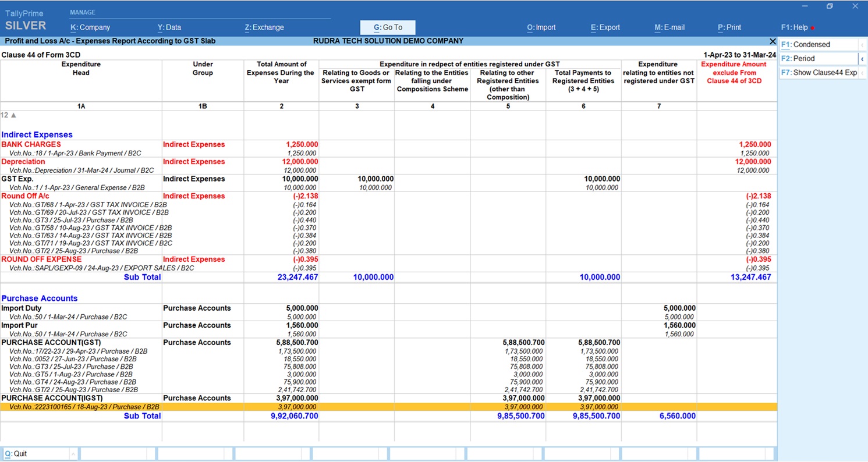Toggle F1 Condensed view
868x462 pixels.
pyautogui.click(x=815, y=45)
